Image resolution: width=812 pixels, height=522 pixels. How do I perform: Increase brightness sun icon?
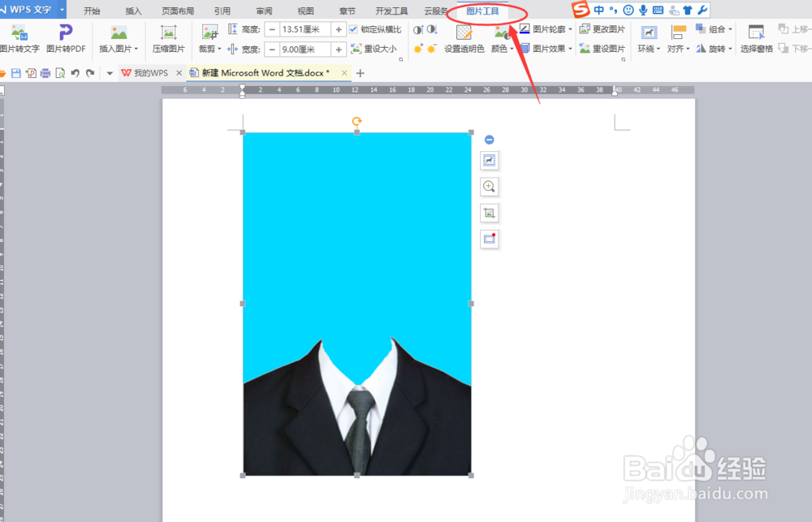point(418,50)
